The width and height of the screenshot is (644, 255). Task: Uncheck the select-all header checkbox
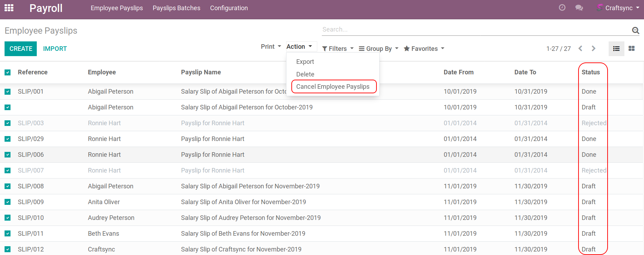[x=8, y=72]
